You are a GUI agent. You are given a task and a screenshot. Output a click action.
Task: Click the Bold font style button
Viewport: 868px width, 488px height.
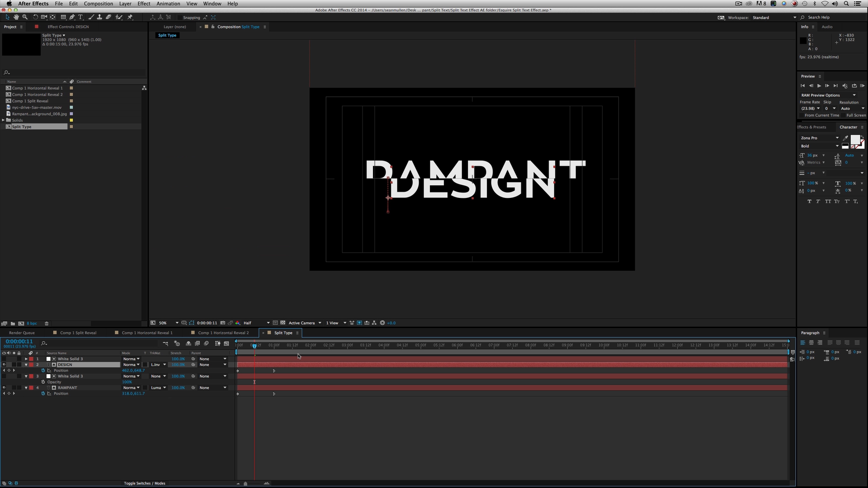pos(810,201)
